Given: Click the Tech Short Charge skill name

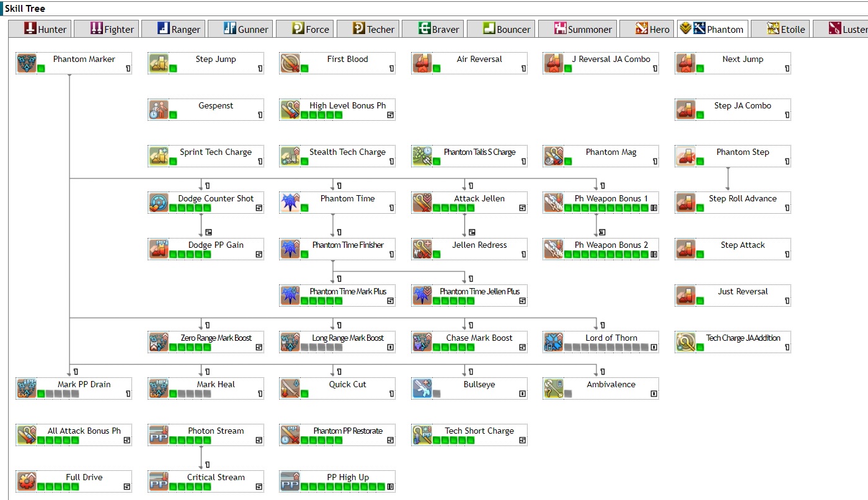Looking at the screenshot, I should pos(479,431).
